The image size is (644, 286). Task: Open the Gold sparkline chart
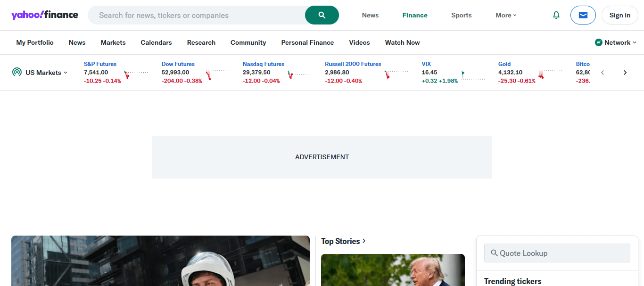550,74
